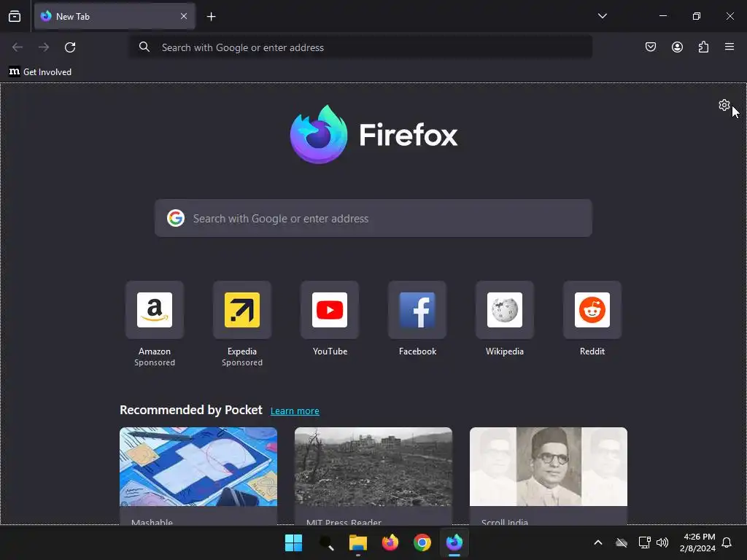This screenshot has width=747, height=560.
Task: Click the Firefox logo
Action: (373, 134)
